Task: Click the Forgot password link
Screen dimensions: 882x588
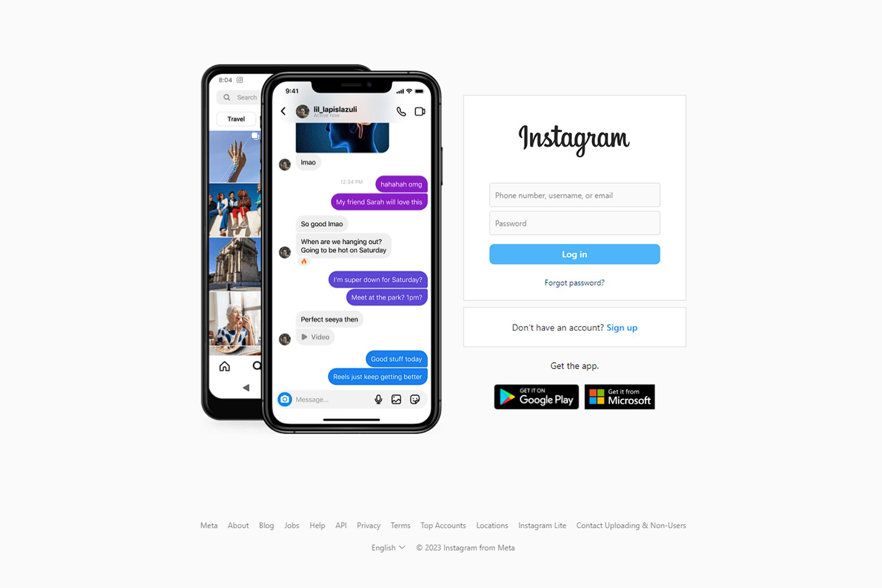Action: click(574, 283)
